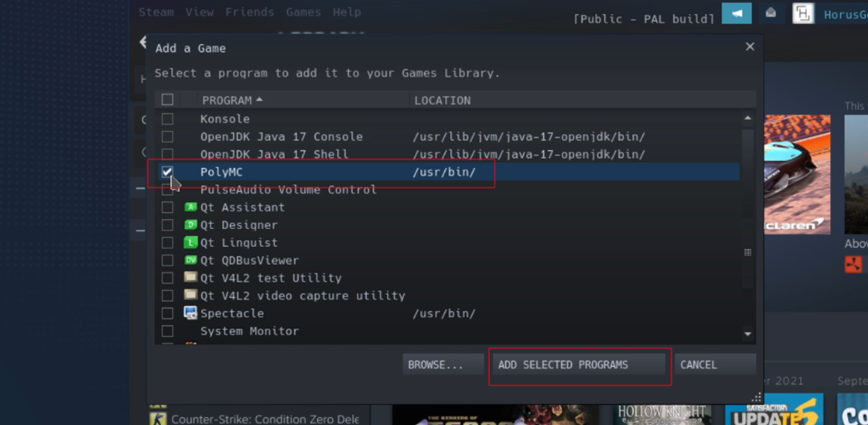Screen dimensions: 868x425
Task: Check the Qt Linguist checkbox
Action: 167,242
